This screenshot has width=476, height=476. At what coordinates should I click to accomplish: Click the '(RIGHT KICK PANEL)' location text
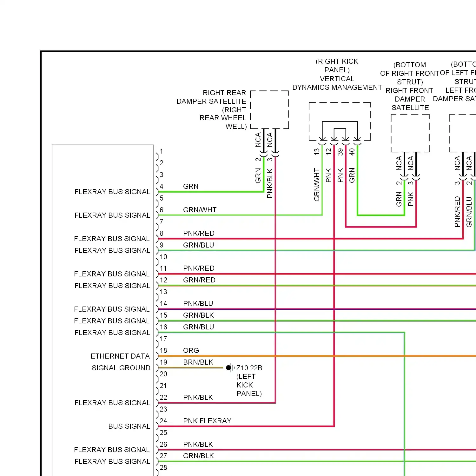coord(337,65)
